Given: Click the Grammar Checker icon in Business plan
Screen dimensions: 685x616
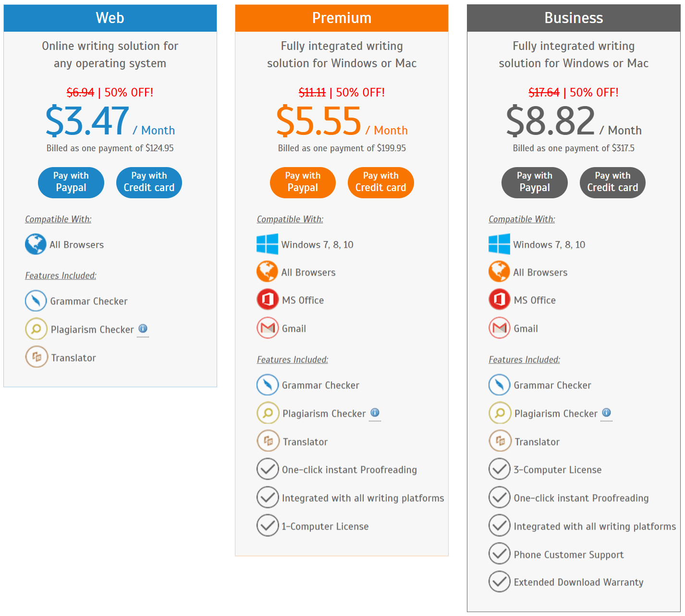Looking at the screenshot, I should [x=500, y=385].
